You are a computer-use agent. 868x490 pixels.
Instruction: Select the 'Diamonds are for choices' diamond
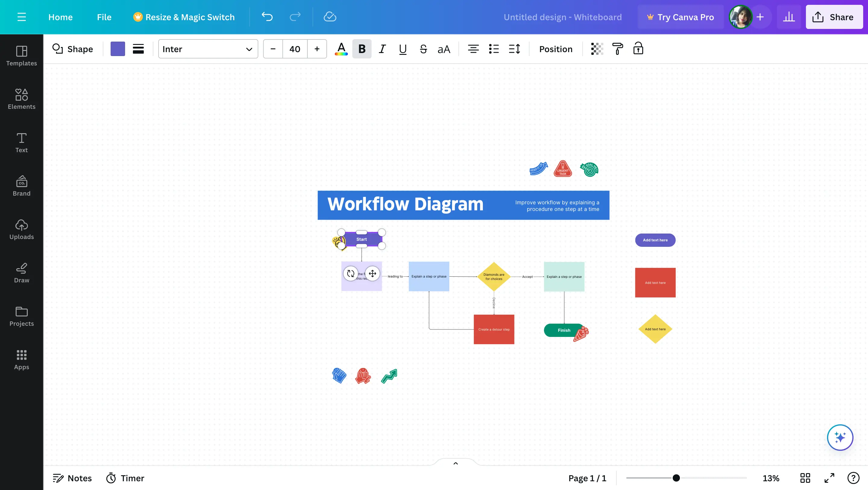(x=494, y=276)
